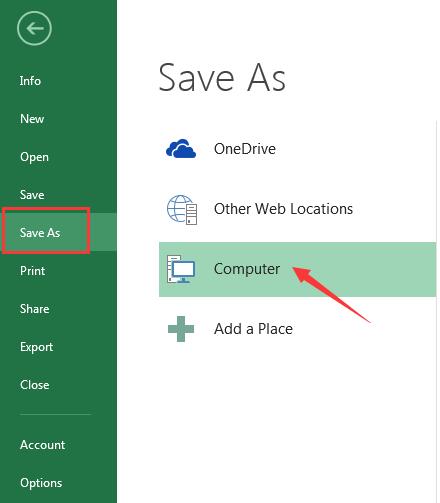Select the OneDrive cloud icon
440x503 pixels.
pos(181,149)
